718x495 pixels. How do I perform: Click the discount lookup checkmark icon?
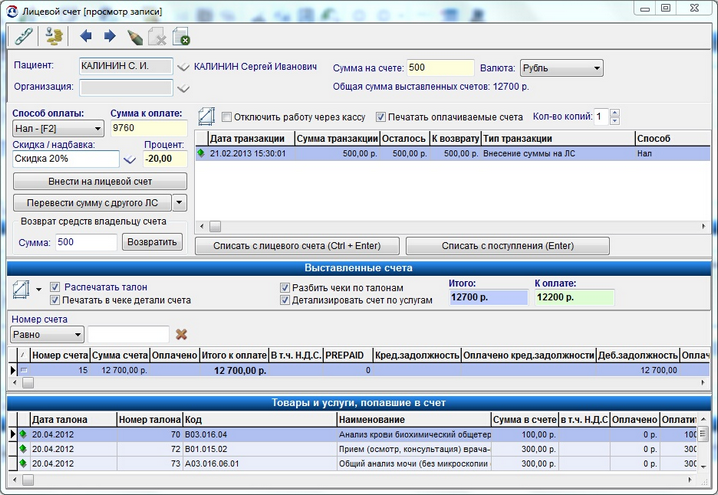(x=130, y=159)
